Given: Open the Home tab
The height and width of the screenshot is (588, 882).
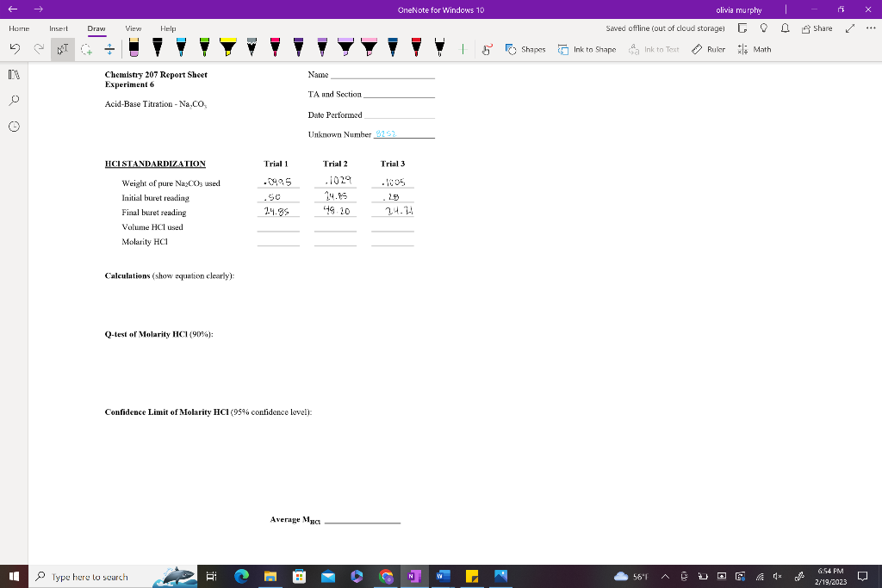Looking at the screenshot, I should point(19,28).
